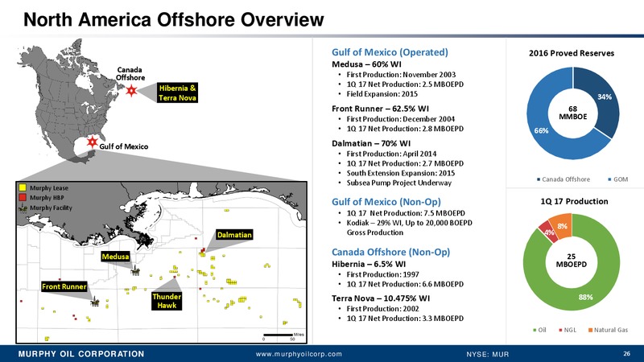The height and width of the screenshot is (362, 644).
Task: Click the red Murphy HBP legend square
Action: 23,197
